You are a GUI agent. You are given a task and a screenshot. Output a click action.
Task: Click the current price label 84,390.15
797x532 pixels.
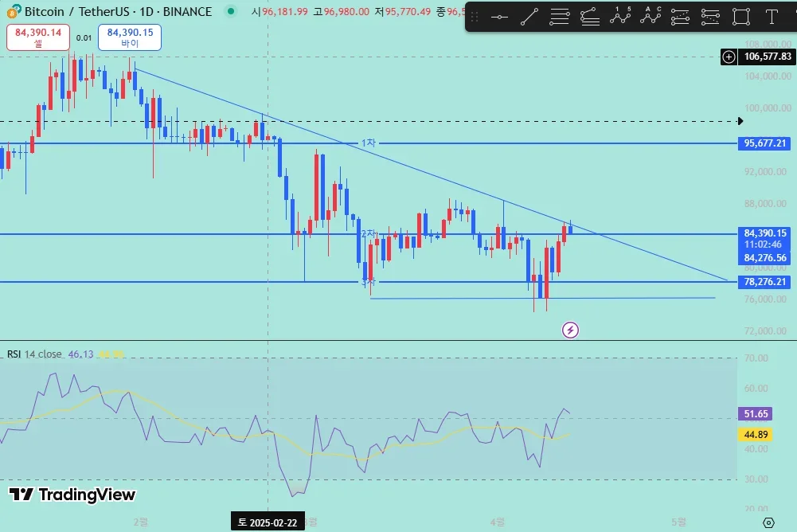click(x=764, y=233)
